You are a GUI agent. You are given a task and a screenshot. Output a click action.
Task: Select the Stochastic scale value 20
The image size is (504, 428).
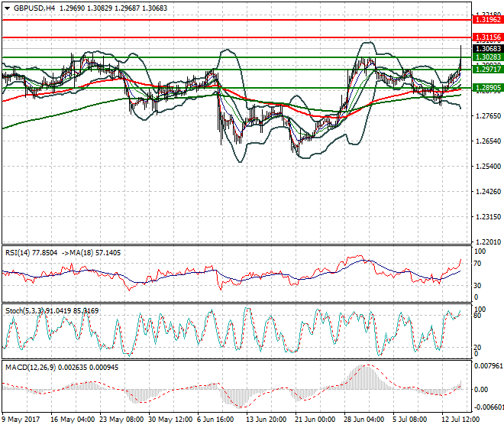pyautogui.click(x=478, y=348)
